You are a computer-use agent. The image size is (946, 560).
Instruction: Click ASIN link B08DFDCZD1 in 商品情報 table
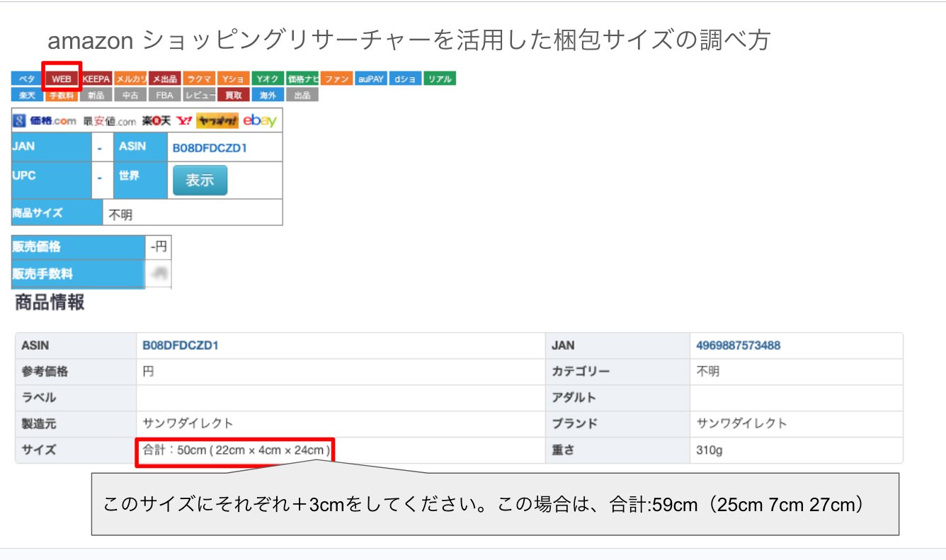click(181, 345)
